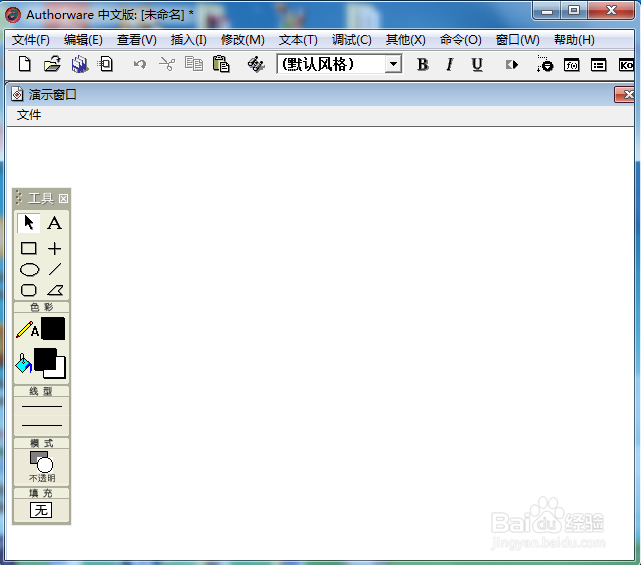Toggle Italic text formatting

[x=450, y=65]
